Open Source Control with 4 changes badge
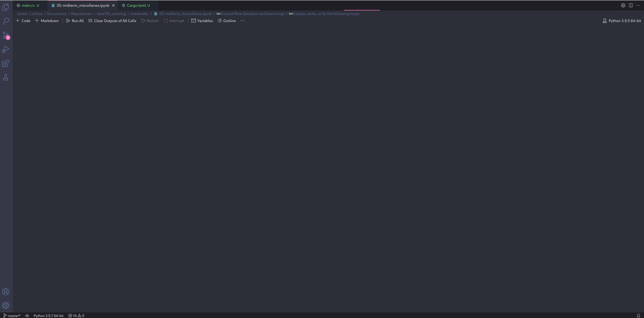 tap(6, 35)
